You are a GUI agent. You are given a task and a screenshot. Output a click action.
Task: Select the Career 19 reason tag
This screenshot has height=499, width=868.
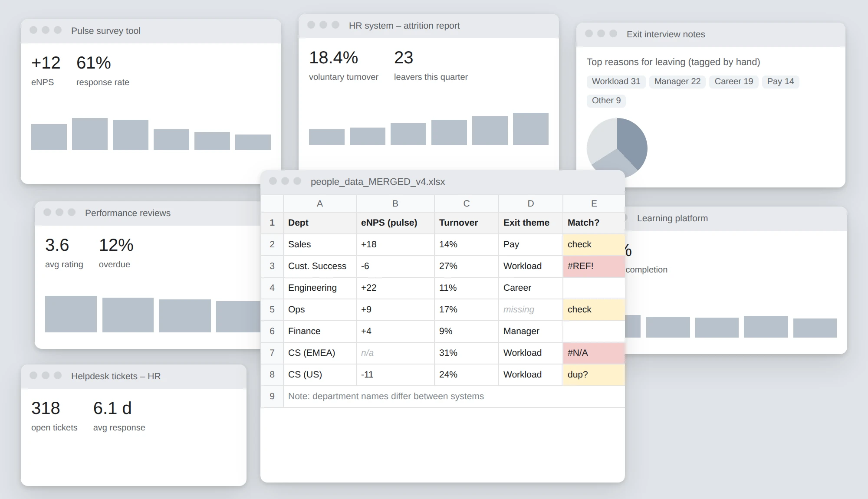point(733,82)
